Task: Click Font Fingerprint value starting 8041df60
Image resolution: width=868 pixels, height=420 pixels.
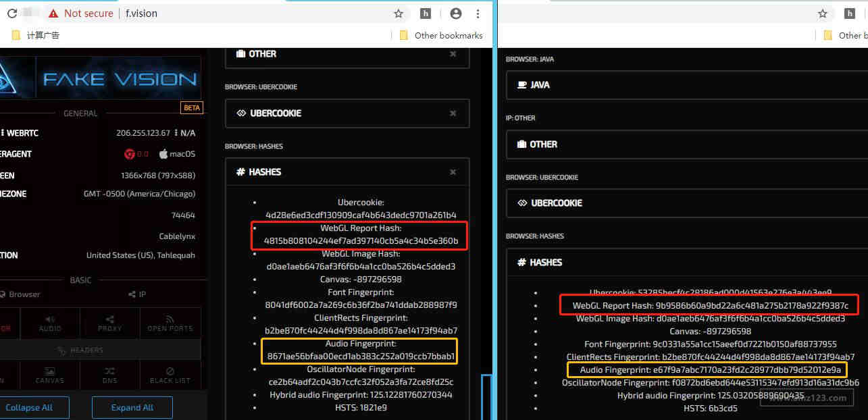Action: click(361, 305)
